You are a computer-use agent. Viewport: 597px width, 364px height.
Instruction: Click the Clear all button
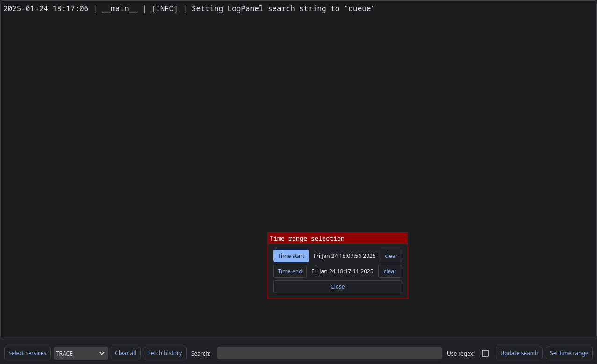[x=125, y=353]
